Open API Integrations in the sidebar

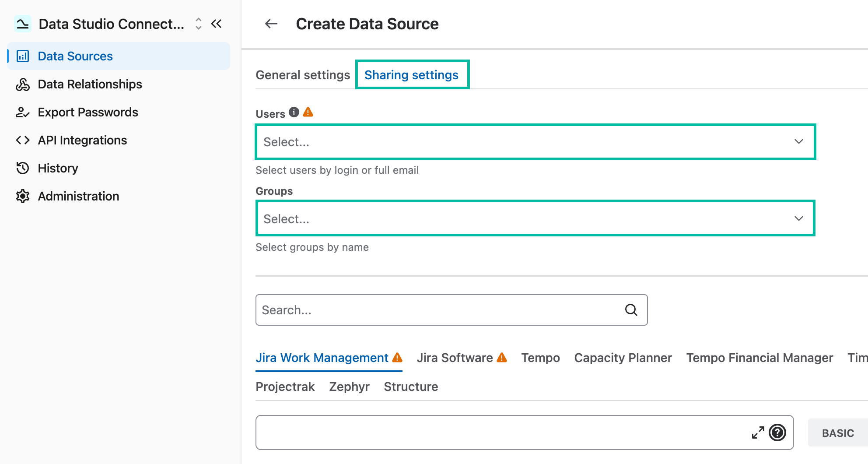click(x=119, y=140)
